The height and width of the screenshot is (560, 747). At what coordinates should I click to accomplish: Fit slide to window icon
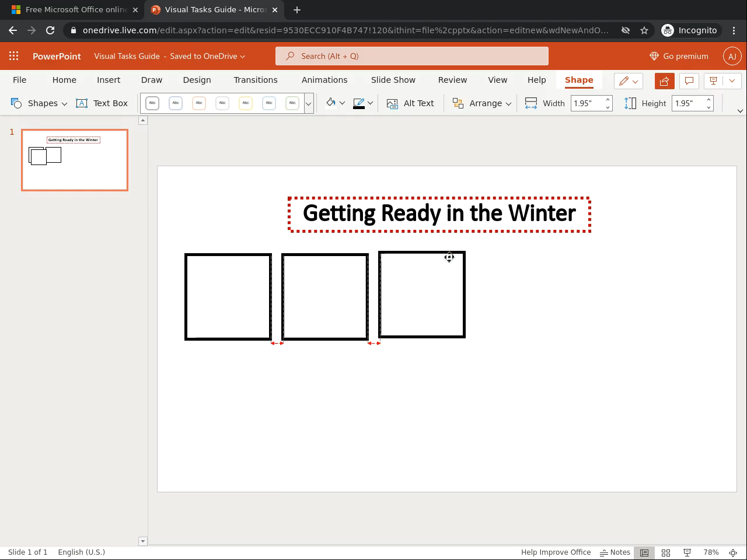(733, 552)
